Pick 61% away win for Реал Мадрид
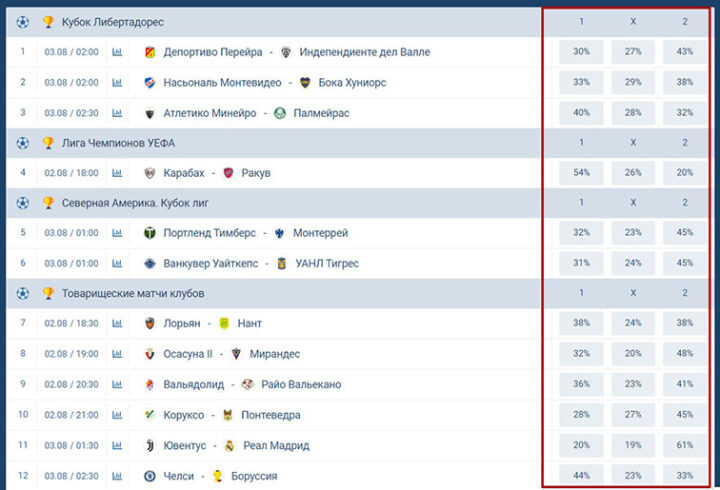 click(x=685, y=445)
